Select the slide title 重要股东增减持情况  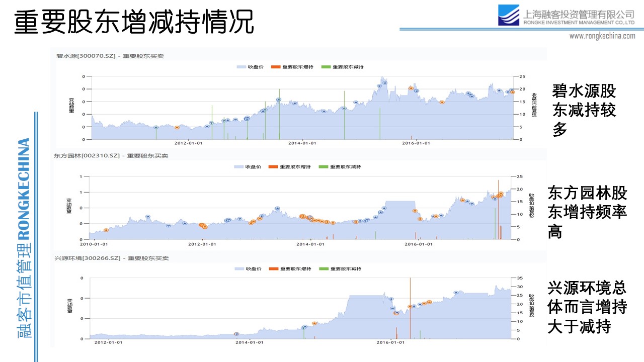point(134,22)
